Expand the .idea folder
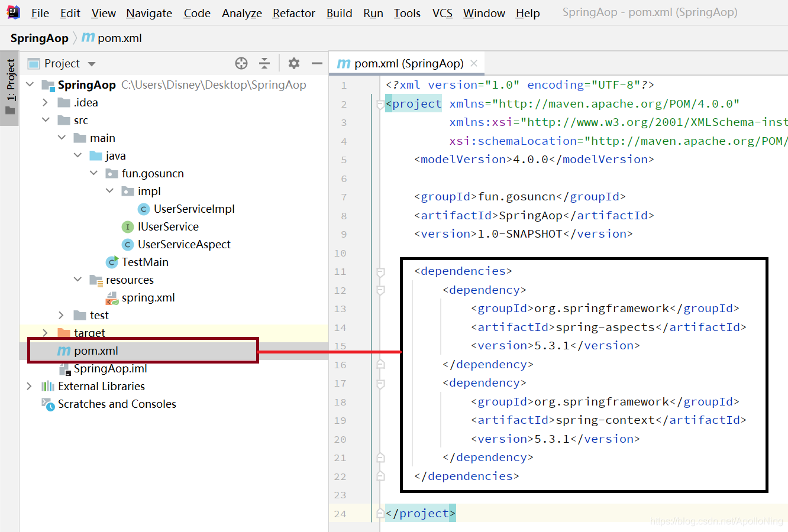This screenshot has width=788, height=532. (x=46, y=102)
